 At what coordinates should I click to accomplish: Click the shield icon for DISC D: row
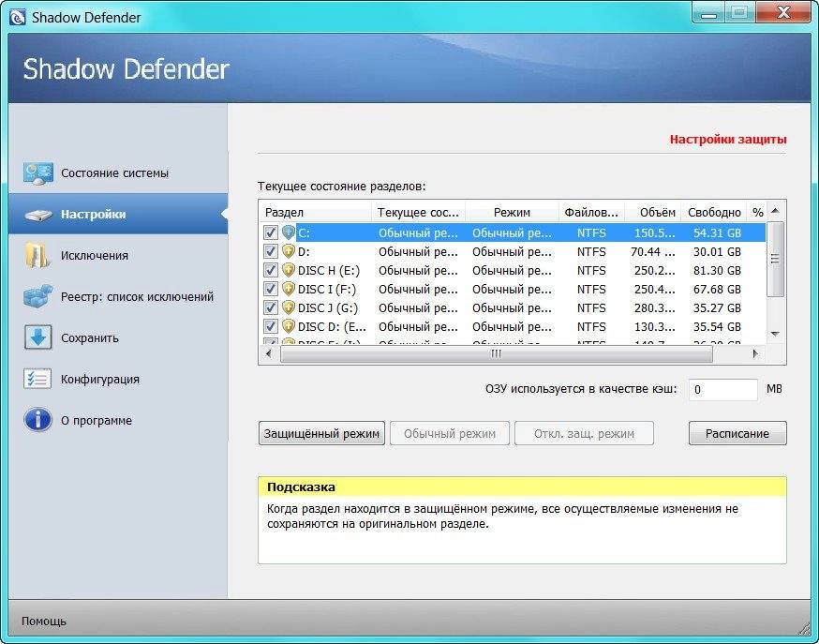point(289,326)
